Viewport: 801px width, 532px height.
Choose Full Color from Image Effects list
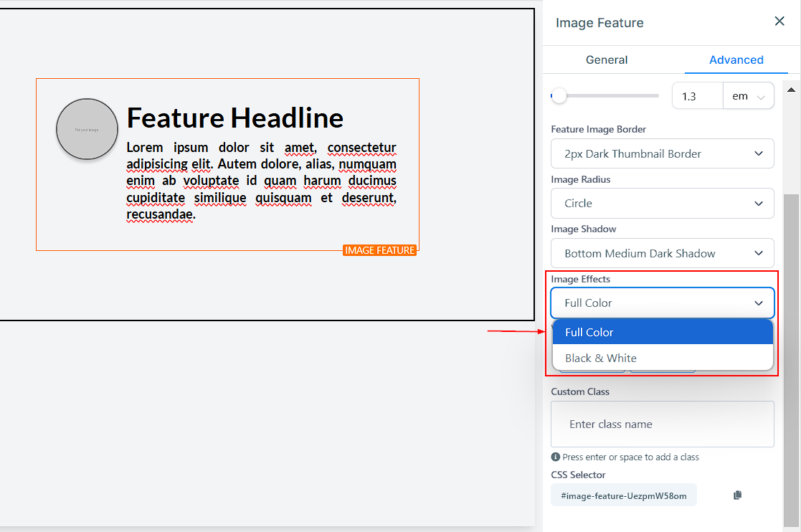pos(662,332)
